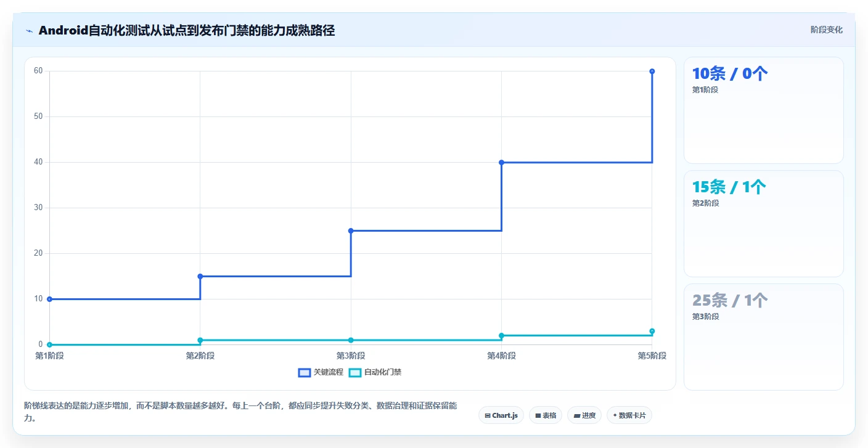Click the Chart.js tag chip
The height and width of the screenshot is (448, 868).
501,415
